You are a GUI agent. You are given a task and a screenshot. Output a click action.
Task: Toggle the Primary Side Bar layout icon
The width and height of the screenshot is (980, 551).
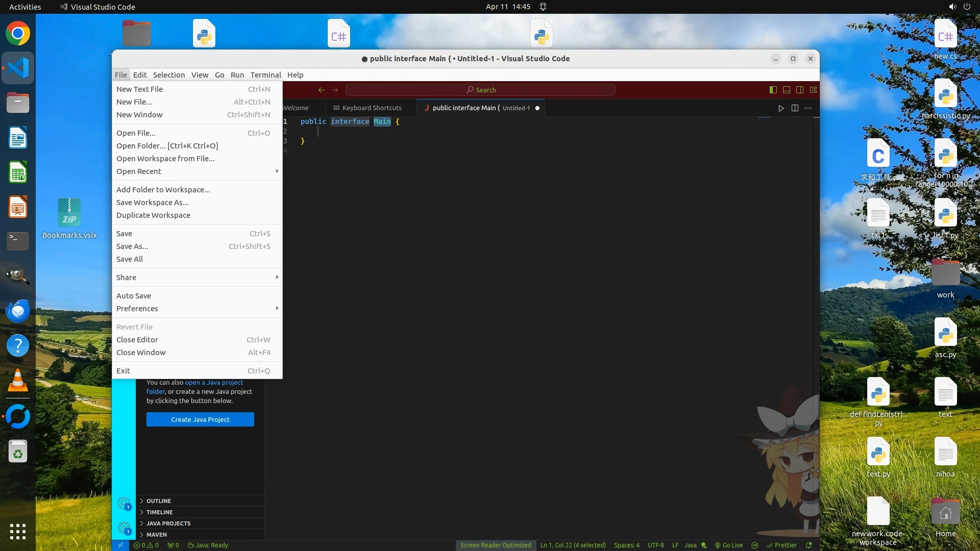(773, 90)
